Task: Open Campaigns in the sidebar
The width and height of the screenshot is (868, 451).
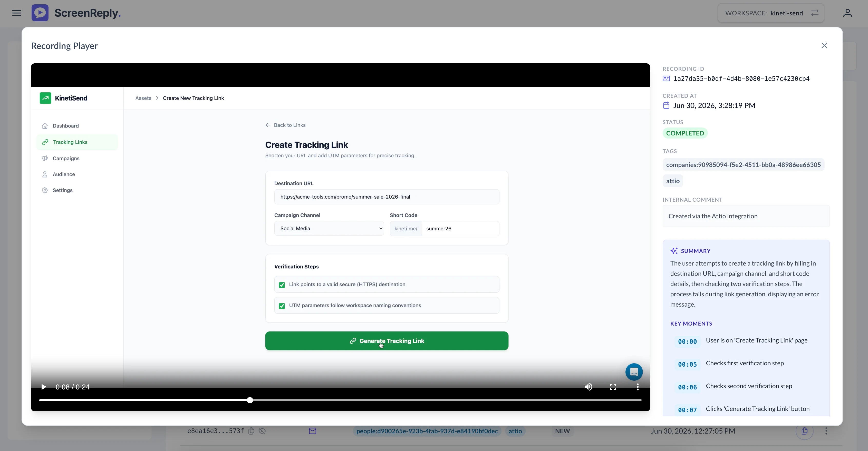Action: click(x=77, y=158)
